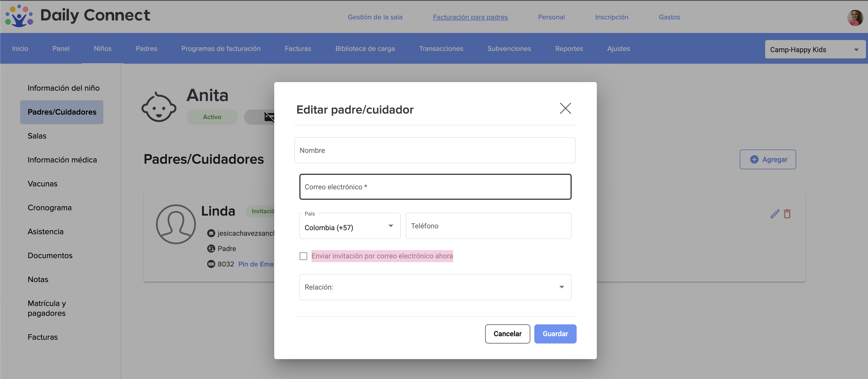Switch to the Facturas menu tab
Image resolution: width=868 pixels, height=379 pixels.
tap(298, 49)
